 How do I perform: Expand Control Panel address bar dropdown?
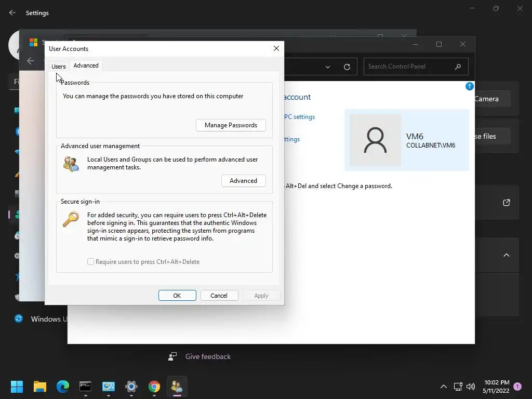328,67
